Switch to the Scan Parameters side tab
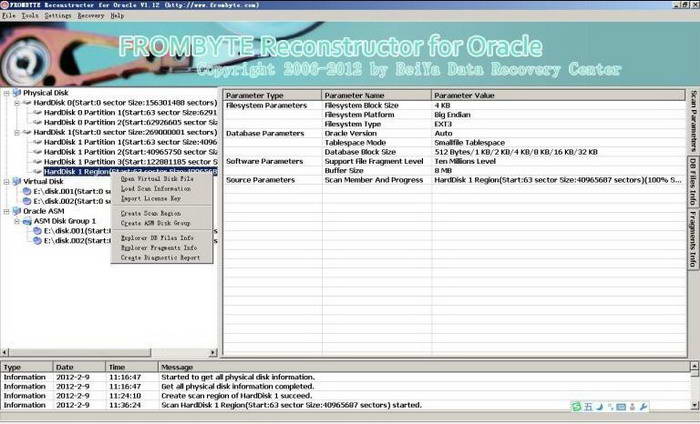Image resolution: width=700 pixels, height=424 pixels. click(693, 121)
